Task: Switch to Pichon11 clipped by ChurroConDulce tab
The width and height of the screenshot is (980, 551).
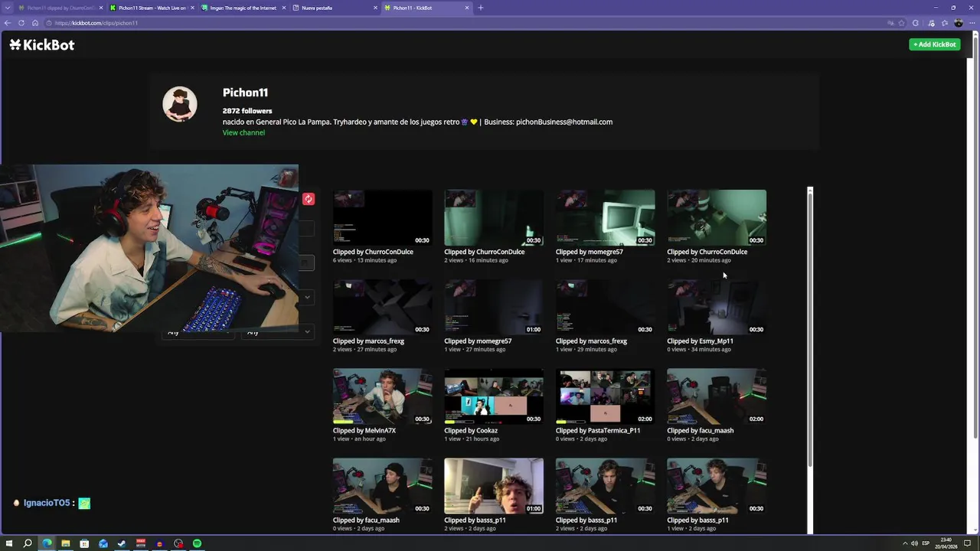Action: (60, 8)
